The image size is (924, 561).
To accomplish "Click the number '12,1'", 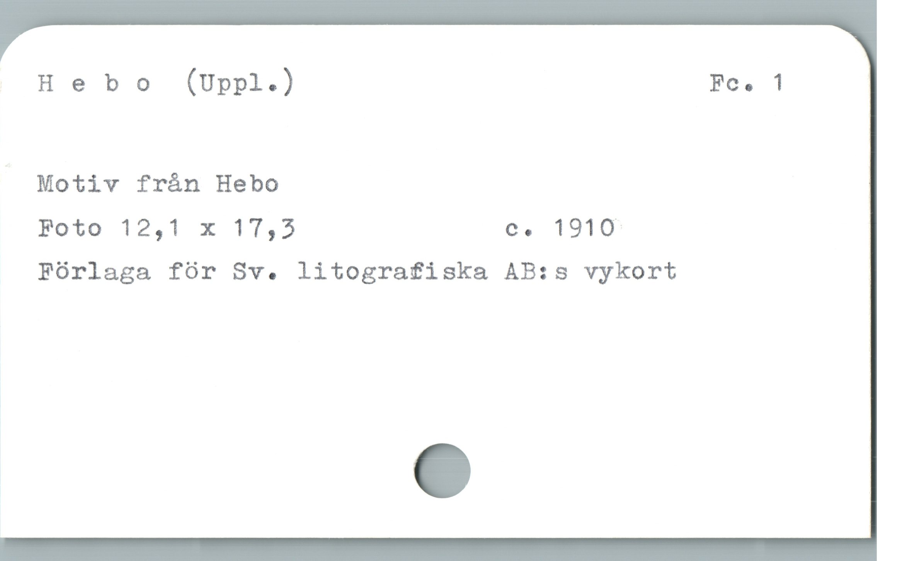I will click(151, 228).
